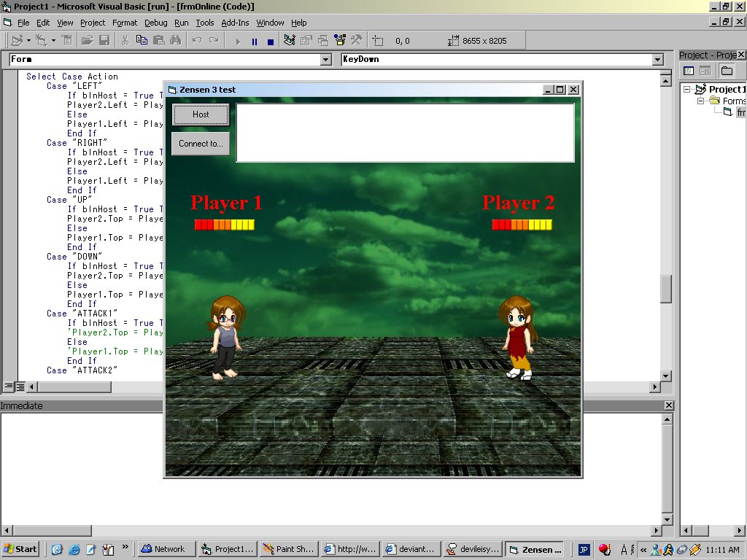This screenshot has height=560, width=747.
Task: Click the View Code icon in Project panel
Action: [x=688, y=71]
